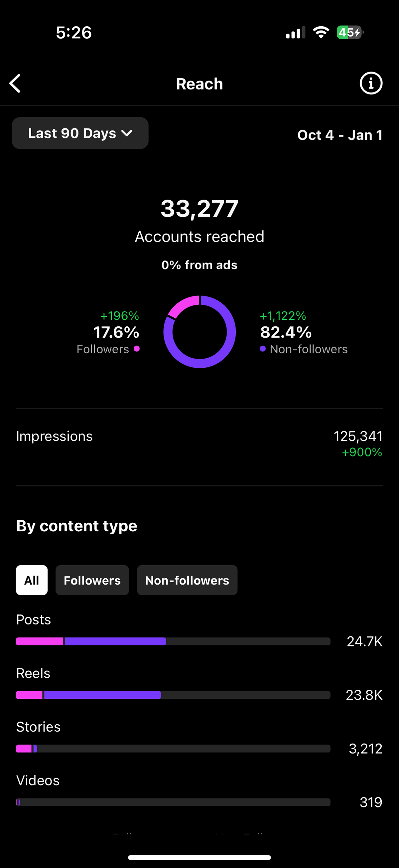The image size is (399, 868).
Task: Switch to the Followers filter tab
Action: pos(92,580)
